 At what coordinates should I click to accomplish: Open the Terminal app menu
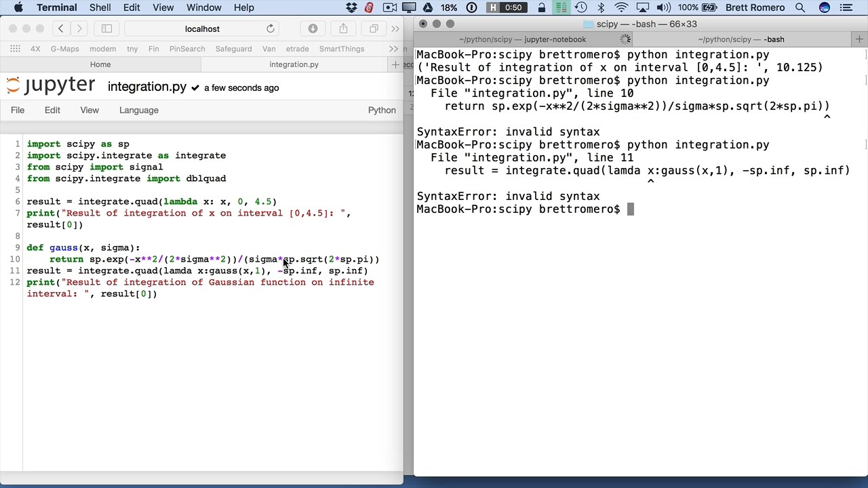[x=56, y=7]
